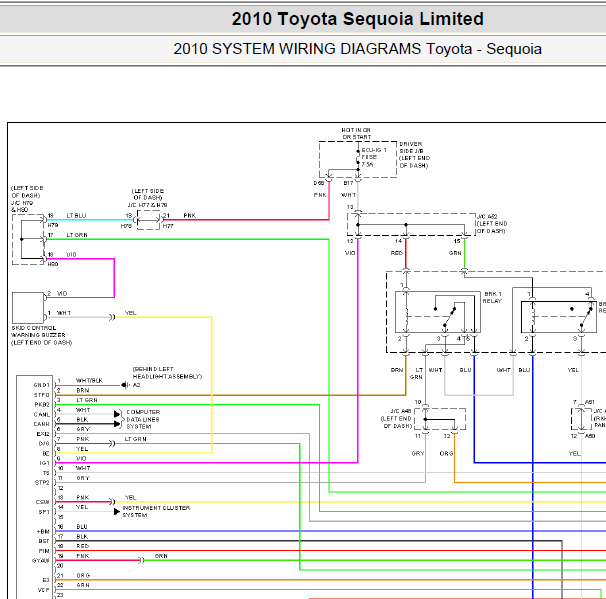
Task: Click the "RED" label at pin 18
Action: (83, 546)
